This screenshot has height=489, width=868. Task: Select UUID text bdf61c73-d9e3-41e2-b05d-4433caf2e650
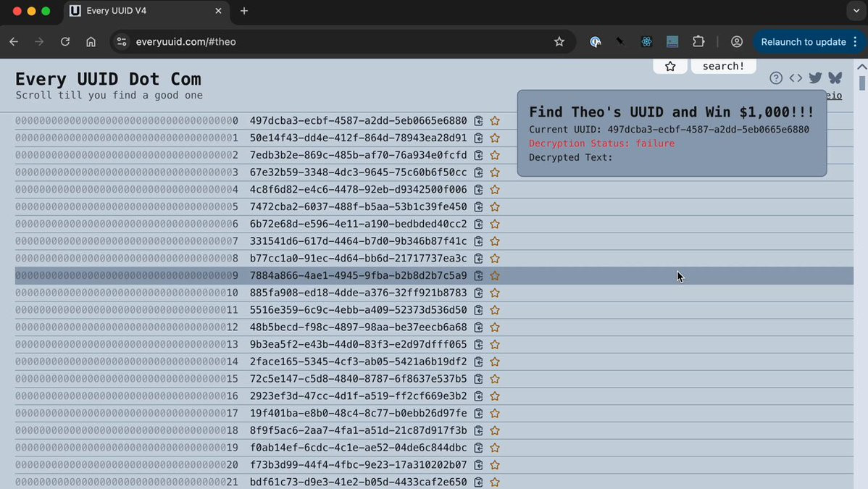pos(358,482)
